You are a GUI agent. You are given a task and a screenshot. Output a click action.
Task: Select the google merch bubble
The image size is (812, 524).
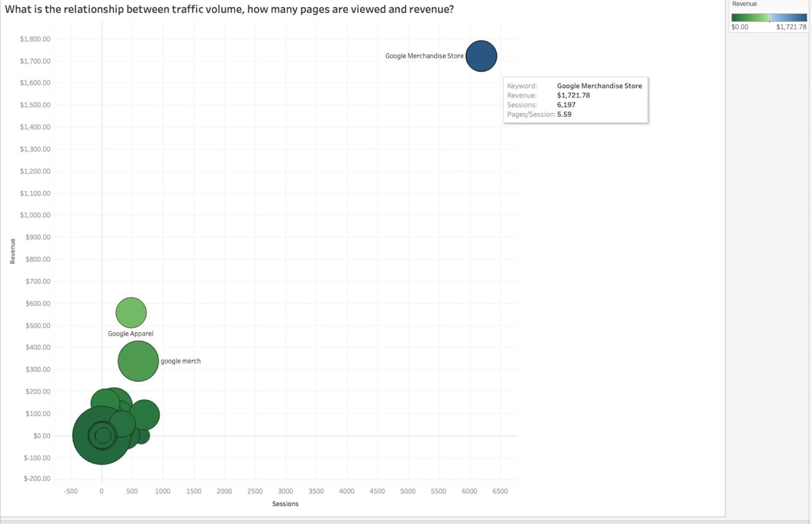138,361
